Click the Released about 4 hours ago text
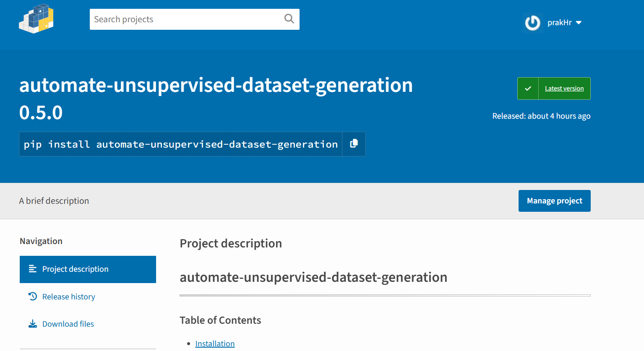This screenshot has height=351, width=644. click(x=541, y=116)
